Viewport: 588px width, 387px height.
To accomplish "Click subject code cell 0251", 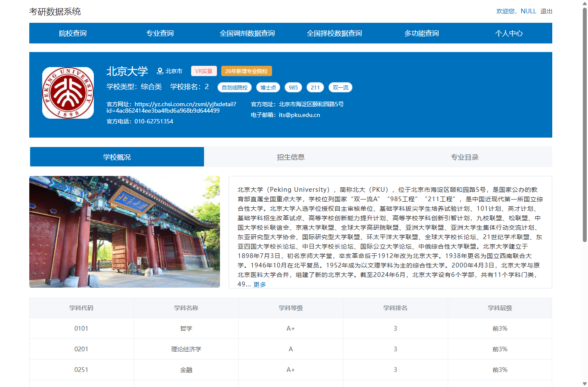I will pos(81,370).
